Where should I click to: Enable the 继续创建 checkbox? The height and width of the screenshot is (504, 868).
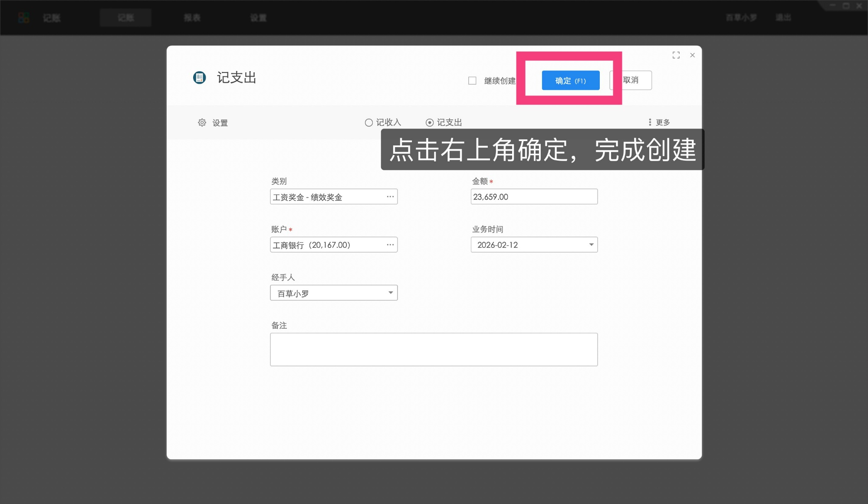click(472, 80)
